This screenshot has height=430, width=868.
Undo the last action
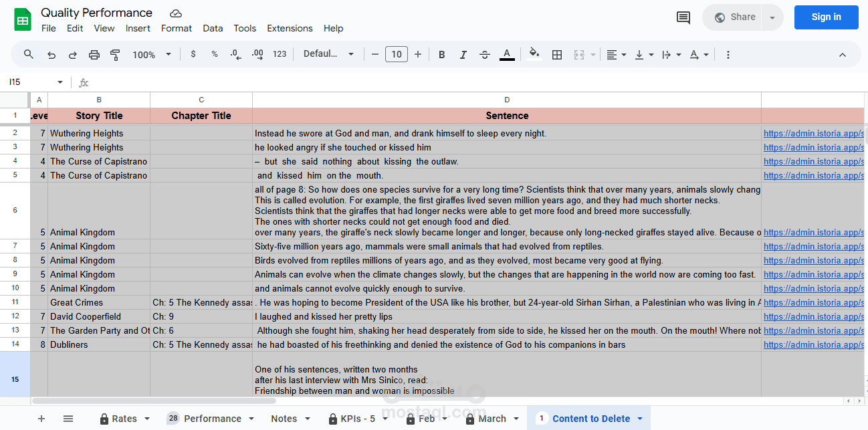click(x=51, y=55)
